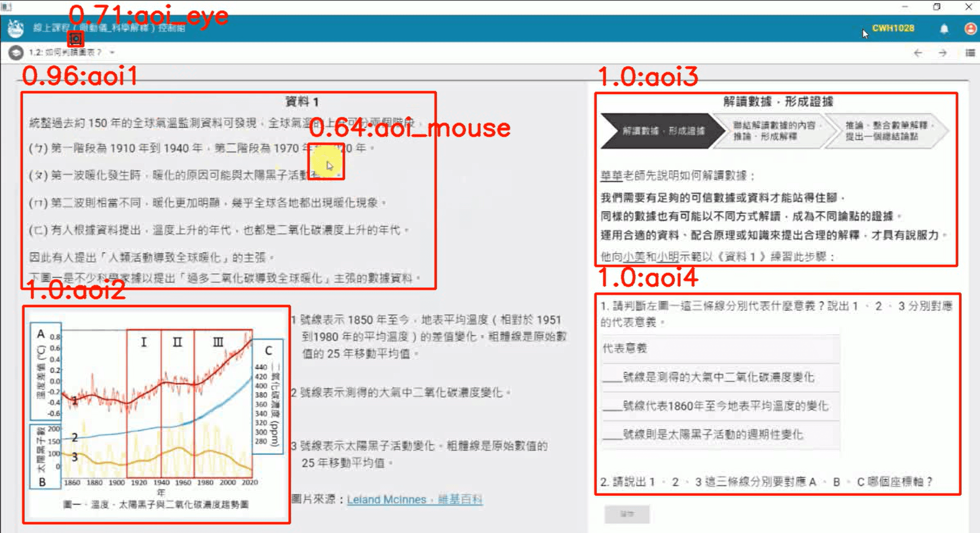Restore down the application window
Viewport: 980px width, 533px height.
point(937,7)
